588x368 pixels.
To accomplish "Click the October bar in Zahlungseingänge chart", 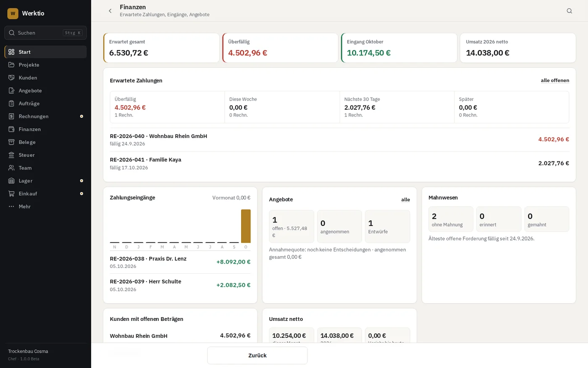I will [x=246, y=226].
